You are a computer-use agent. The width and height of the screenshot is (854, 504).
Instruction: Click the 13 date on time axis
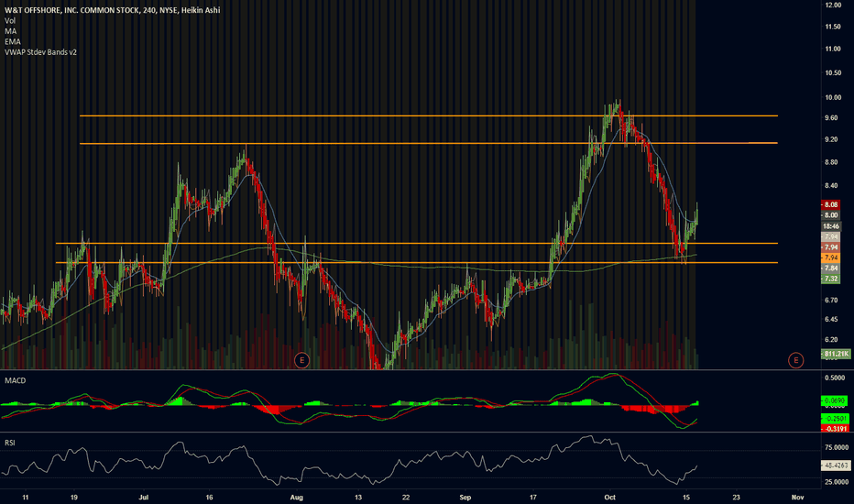[x=358, y=498]
